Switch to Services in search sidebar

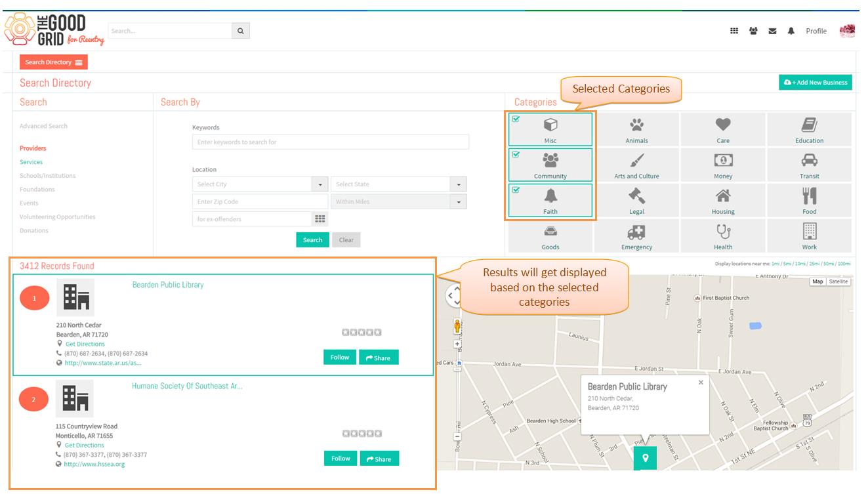point(31,162)
